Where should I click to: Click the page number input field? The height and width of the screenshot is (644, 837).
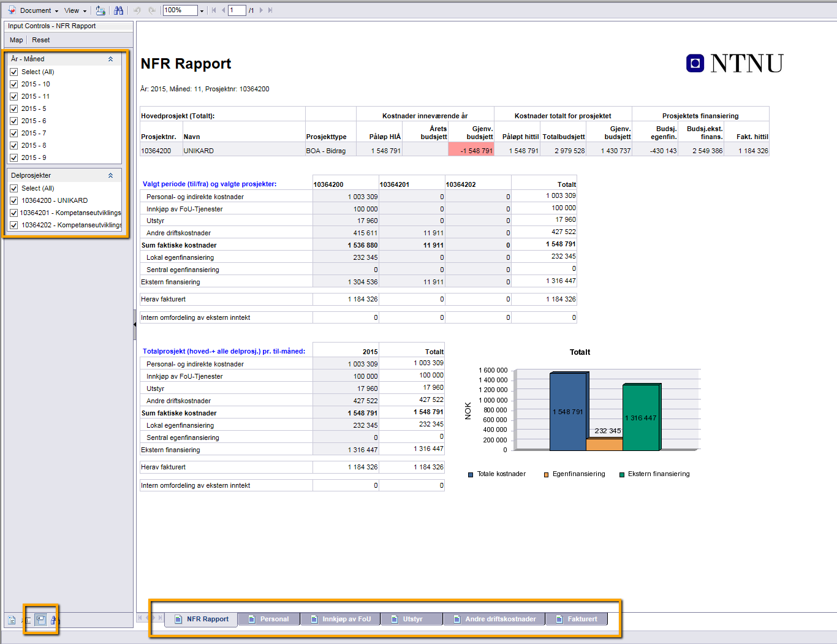[x=237, y=10]
